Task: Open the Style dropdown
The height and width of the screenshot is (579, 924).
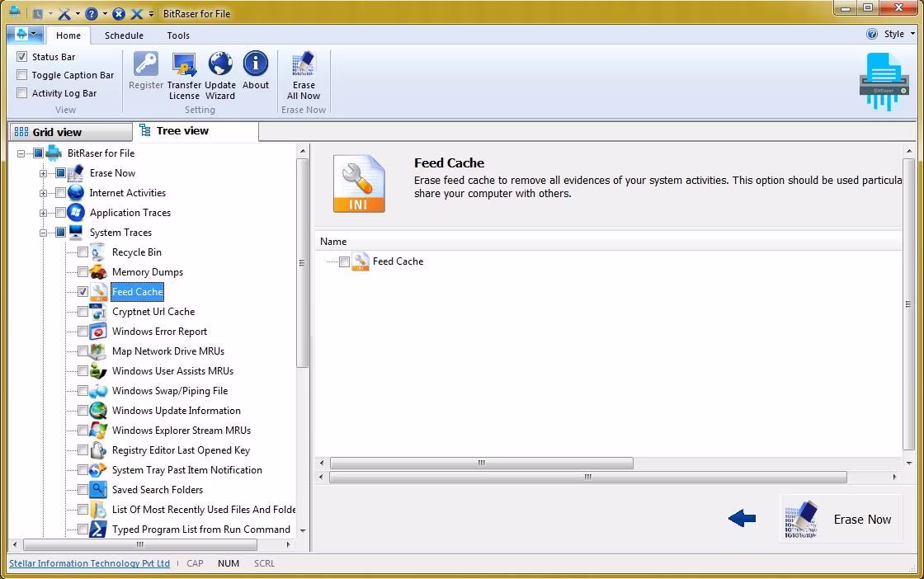Action: (x=898, y=34)
